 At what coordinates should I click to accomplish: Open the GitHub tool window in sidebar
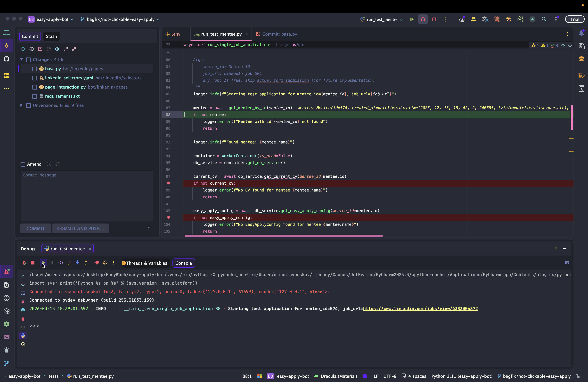pyautogui.click(x=6, y=59)
